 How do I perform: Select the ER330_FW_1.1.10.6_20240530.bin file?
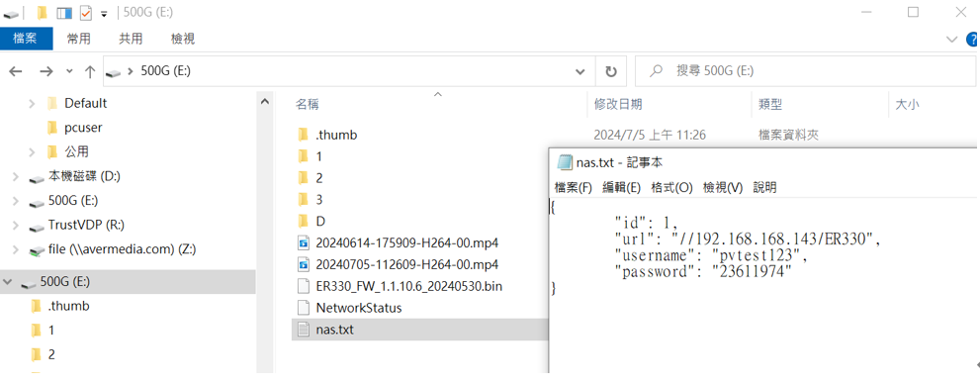point(401,286)
